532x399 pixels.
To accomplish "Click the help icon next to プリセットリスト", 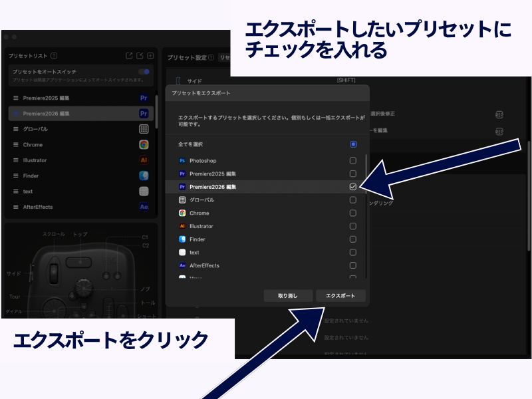I will tap(54, 57).
